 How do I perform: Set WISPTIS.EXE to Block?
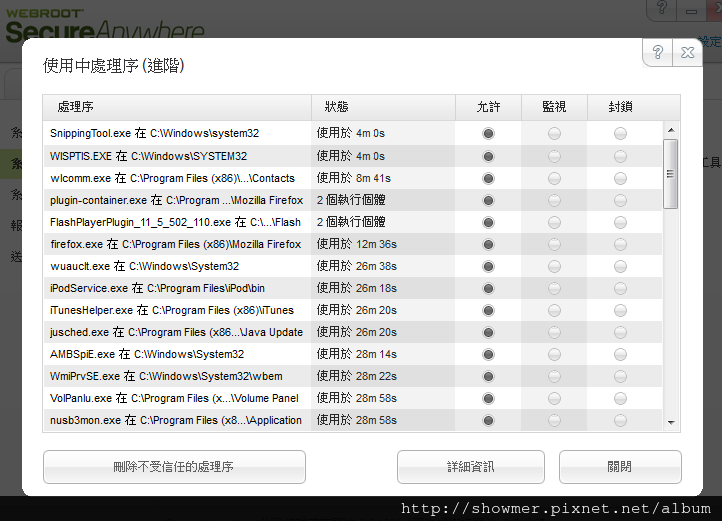[x=620, y=156]
